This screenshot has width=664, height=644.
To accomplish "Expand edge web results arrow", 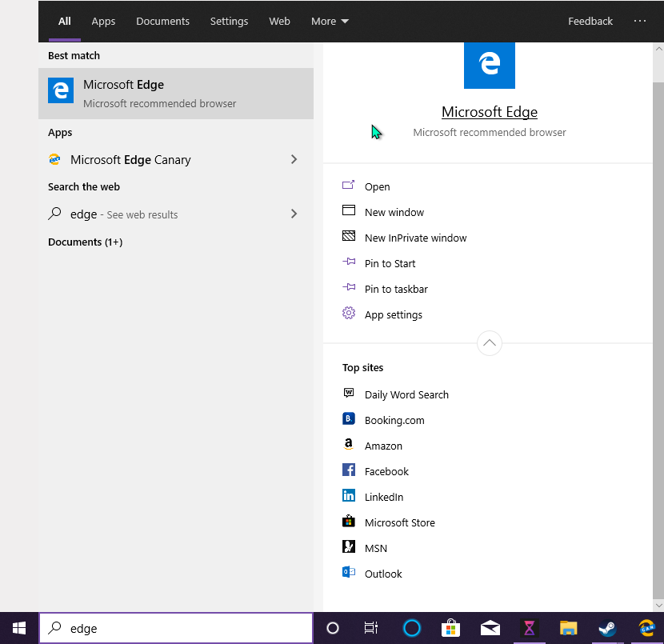I will [294, 214].
